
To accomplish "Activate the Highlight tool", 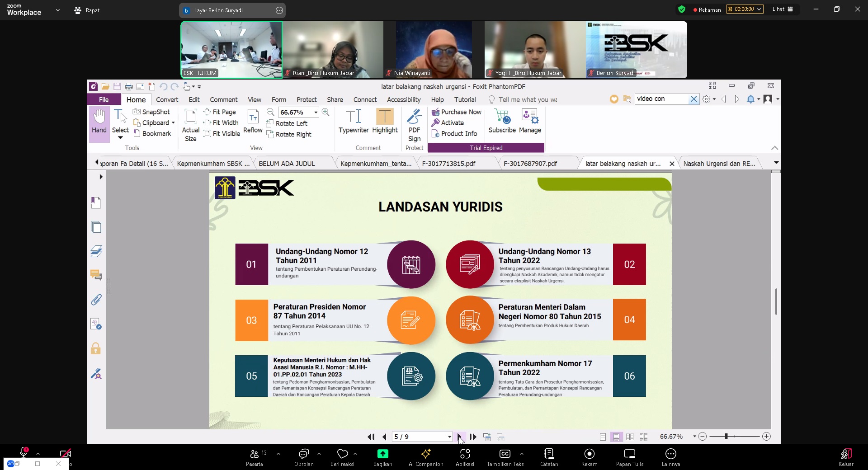I will pyautogui.click(x=385, y=121).
